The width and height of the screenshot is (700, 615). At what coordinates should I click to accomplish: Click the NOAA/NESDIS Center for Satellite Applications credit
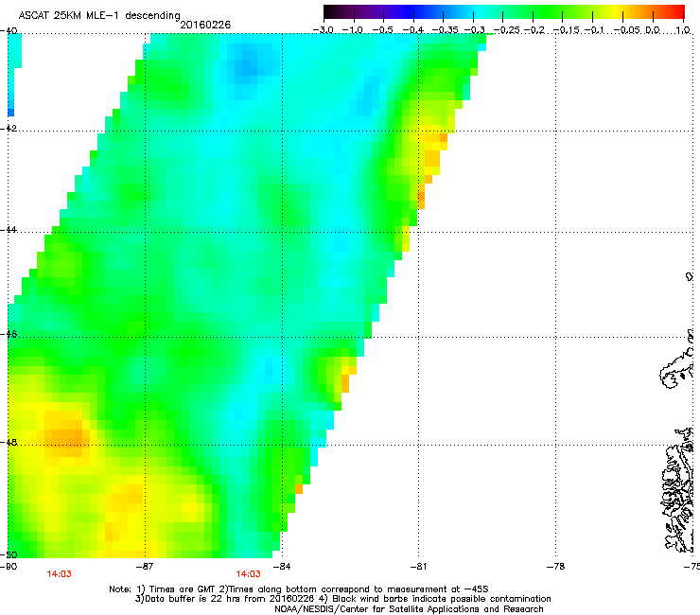pyautogui.click(x=409, y=609)
